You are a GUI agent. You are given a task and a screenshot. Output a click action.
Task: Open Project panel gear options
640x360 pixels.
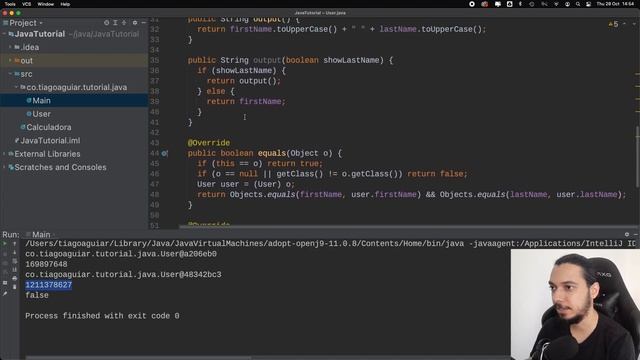[135, 23]
